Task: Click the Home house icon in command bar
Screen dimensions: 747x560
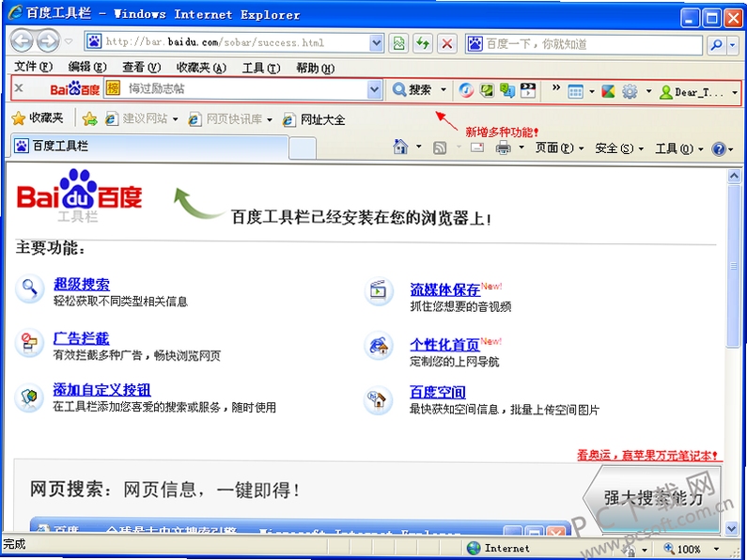Action: pos(400,147)
